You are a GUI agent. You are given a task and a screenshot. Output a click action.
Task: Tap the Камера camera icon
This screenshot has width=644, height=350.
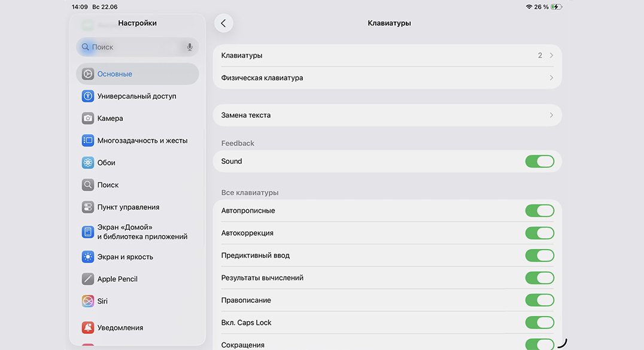[88, 118]
